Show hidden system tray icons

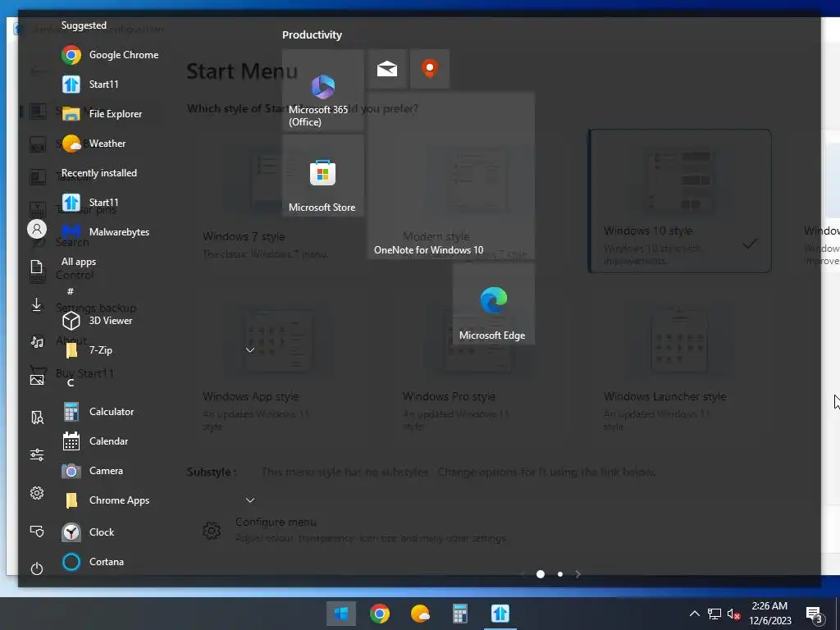[x=694, y=614]
